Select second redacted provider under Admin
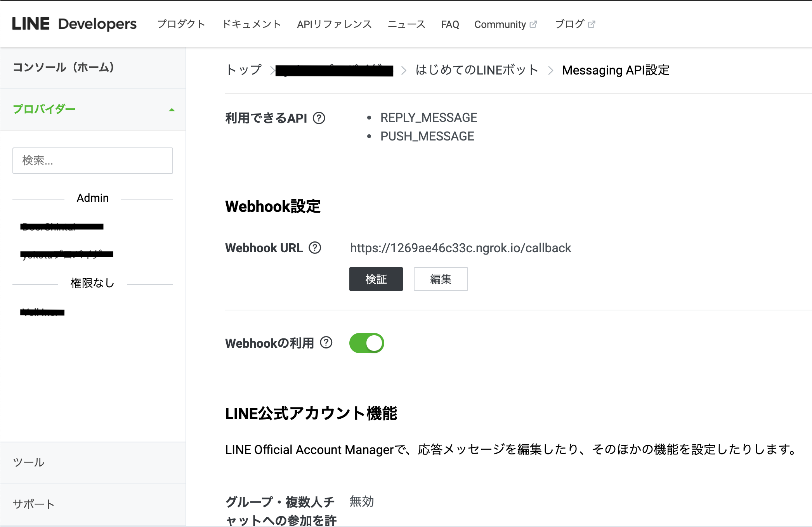Screen dimensions: 812x527 [x=67, y=254]
